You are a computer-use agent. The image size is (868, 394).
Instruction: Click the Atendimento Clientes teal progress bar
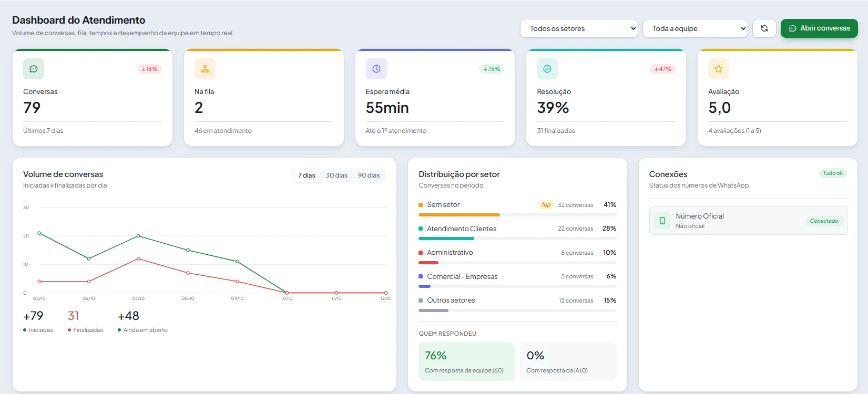(x=446, y=239)
